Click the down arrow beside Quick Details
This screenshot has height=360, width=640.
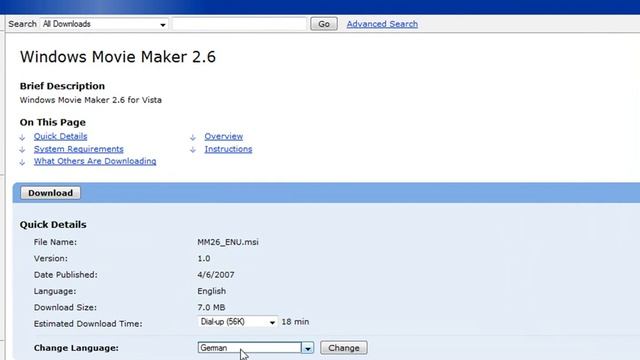[x=22, y=138]
